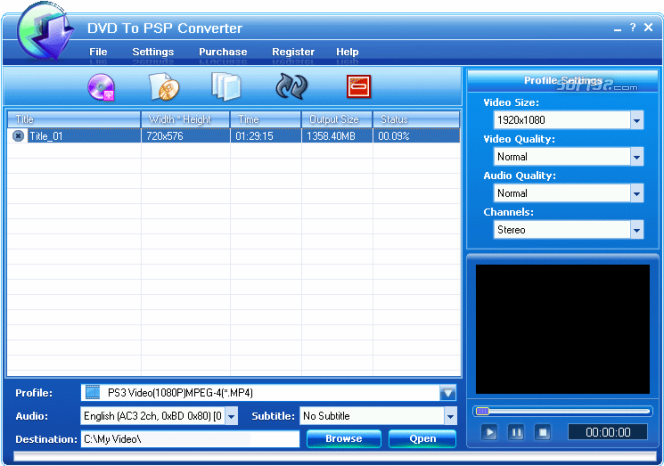Open the Register menu
The width and height of the screenshot is (664, 466).
coord(293,52)
